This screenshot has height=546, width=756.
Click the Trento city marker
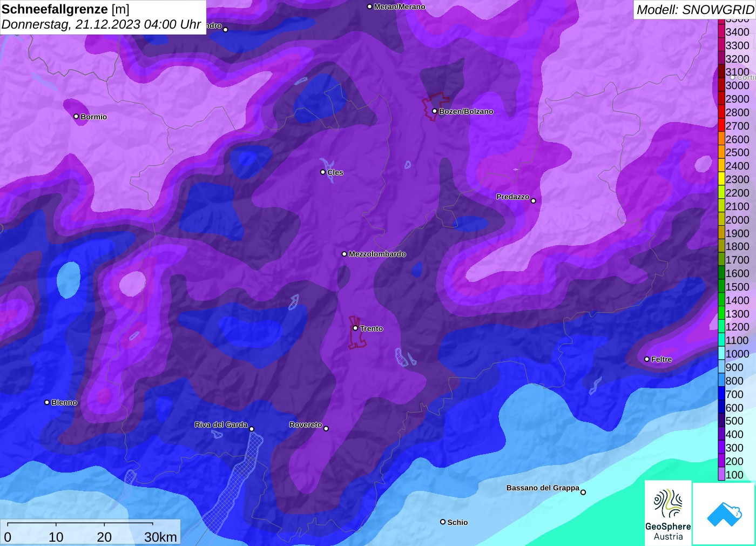[355, 328]
